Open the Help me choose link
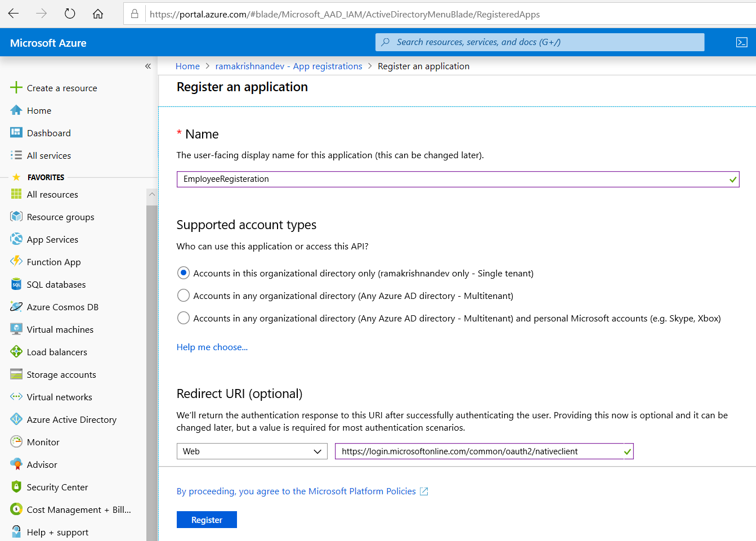Image resolution: width=756 pixels, height=541 pixels. pos(212,347)
